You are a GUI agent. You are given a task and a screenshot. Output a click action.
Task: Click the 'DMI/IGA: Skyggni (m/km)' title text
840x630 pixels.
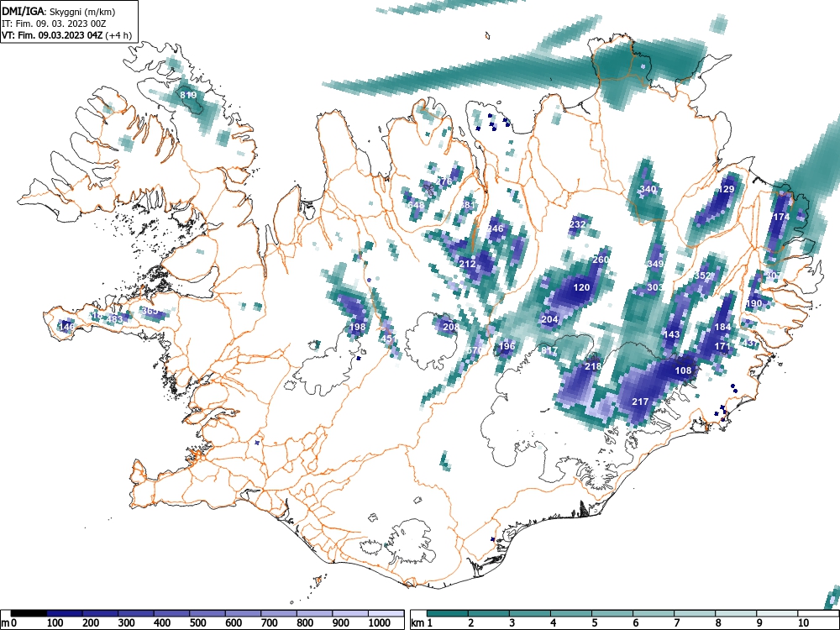pos(59,11)
